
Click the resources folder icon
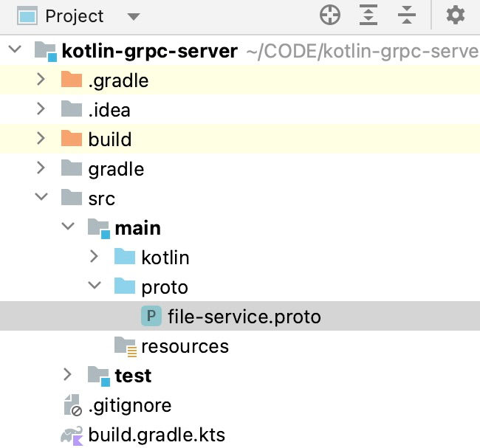click(x=126, y=346)
